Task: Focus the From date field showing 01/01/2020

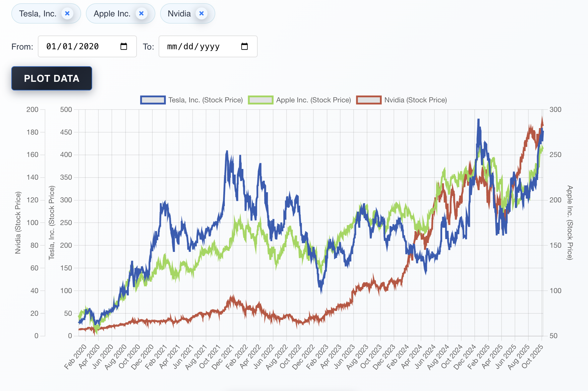Action: pyautogui.click(x=72, y=47)
